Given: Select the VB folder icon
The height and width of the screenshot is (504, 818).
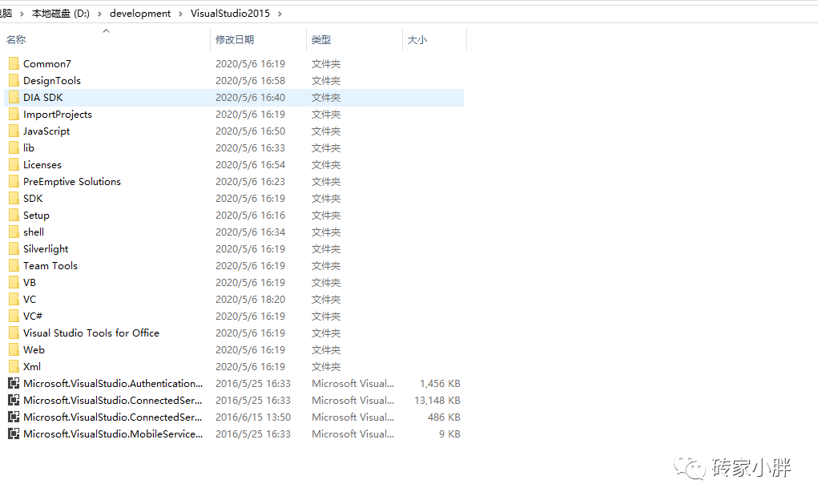Looking at the screenshot, I should point(14,282).
